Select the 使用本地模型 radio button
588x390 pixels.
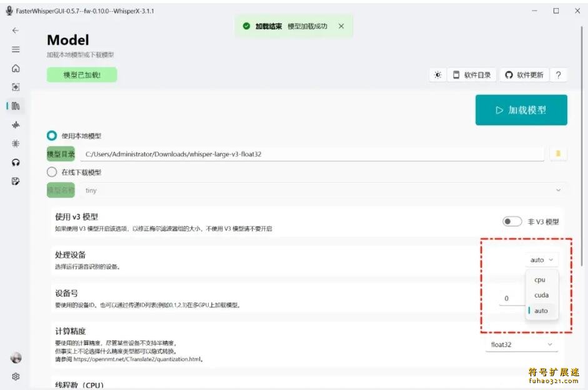(52, 136)
